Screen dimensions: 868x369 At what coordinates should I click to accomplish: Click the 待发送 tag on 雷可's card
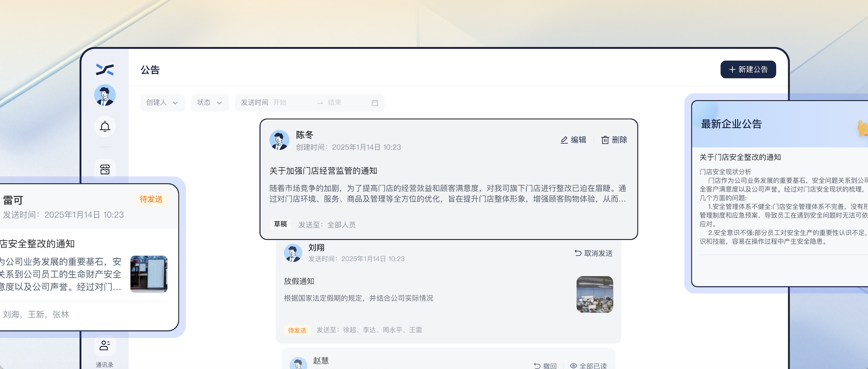pos(151,199)
